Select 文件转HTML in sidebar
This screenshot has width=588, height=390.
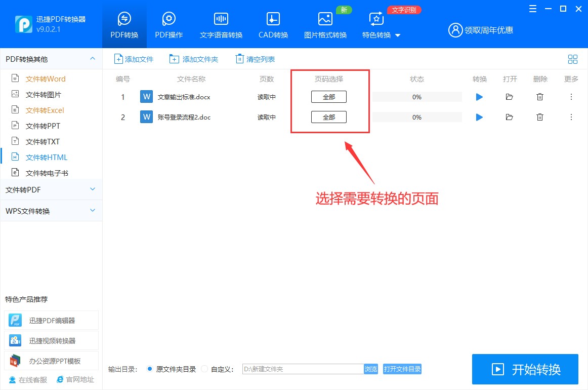(47, 158)
